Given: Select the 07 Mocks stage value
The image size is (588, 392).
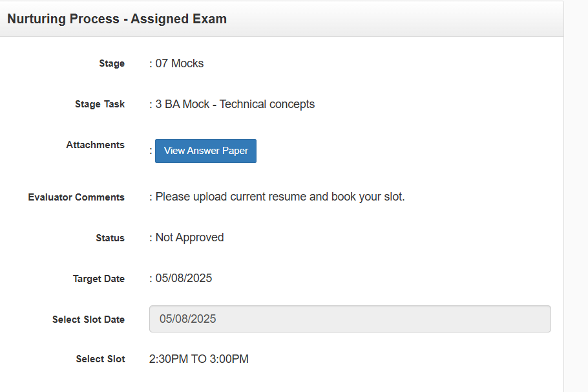Looking at the screenshot, I should click(180, 63).
